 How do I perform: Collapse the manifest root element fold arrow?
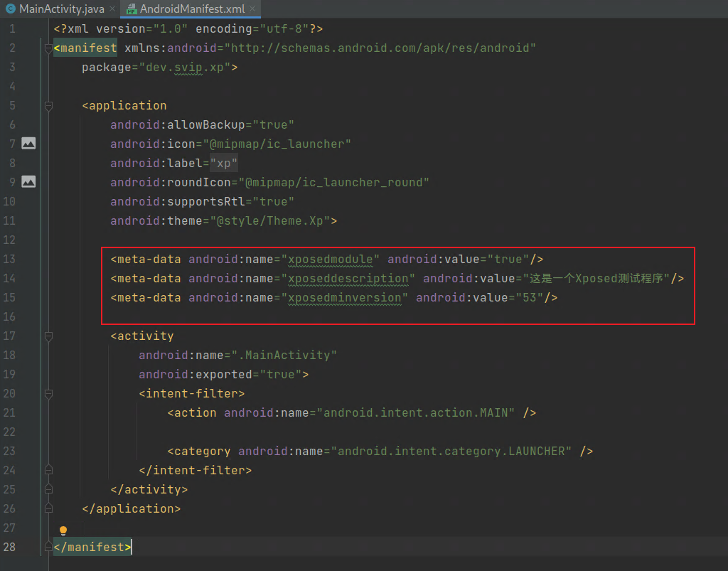[x=48, y=48]
